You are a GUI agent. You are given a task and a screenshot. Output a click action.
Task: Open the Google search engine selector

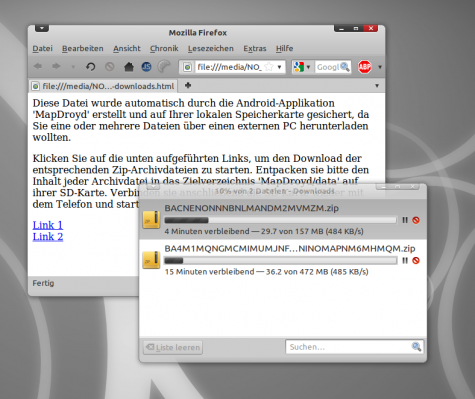302,67
